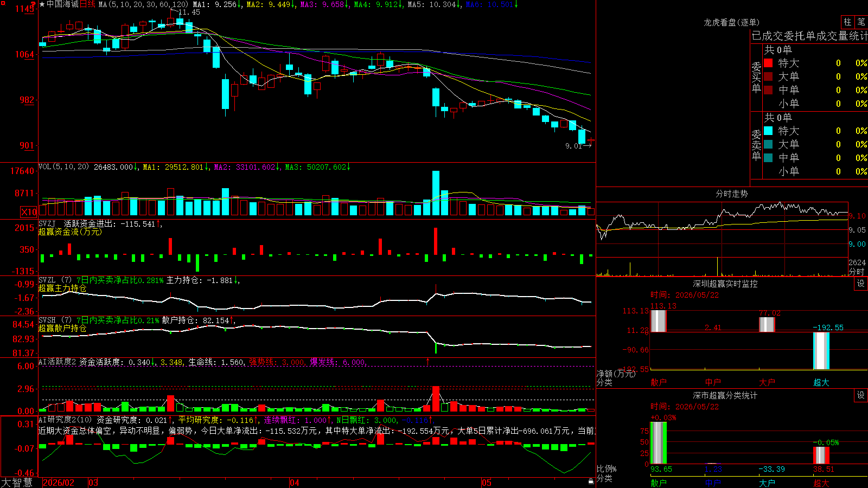Viewport: 868px width, 488px height.
Task: Click the dark red 大单 buy-order swatch
Action: (768, 76)
